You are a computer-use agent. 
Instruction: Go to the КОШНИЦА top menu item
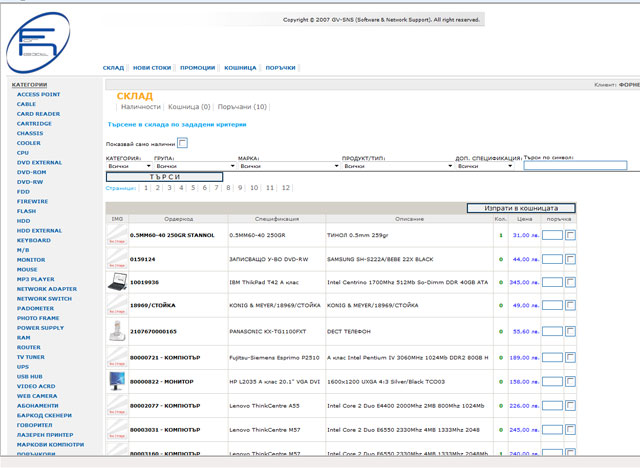click(x=240, y=68)
